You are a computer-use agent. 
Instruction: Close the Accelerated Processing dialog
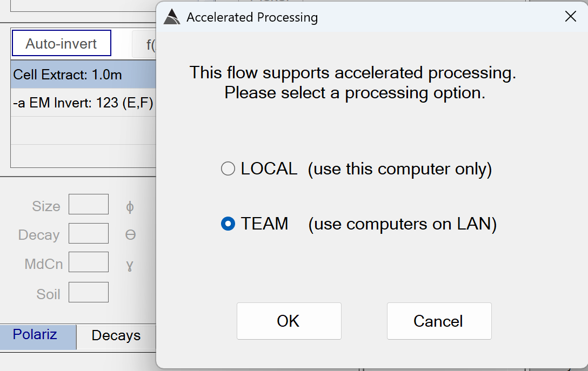[570, 17]
